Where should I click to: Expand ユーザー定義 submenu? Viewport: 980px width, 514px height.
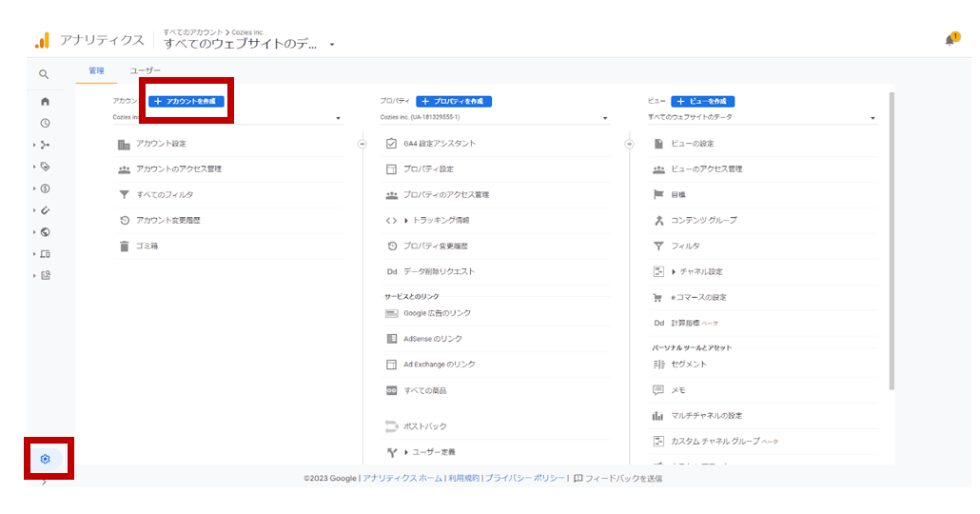pos(406,452)
